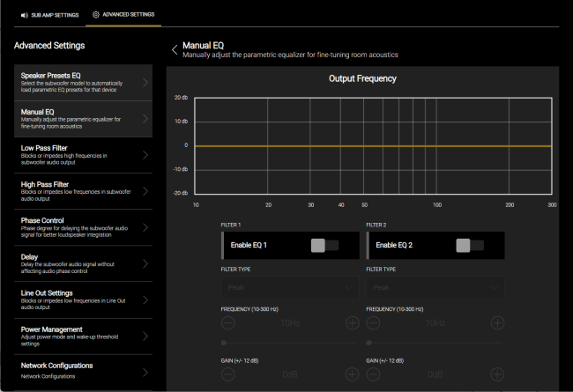573x392 pixels.
Task: Click Filter 1 frequency slider handle
Action: coord(224,343)
